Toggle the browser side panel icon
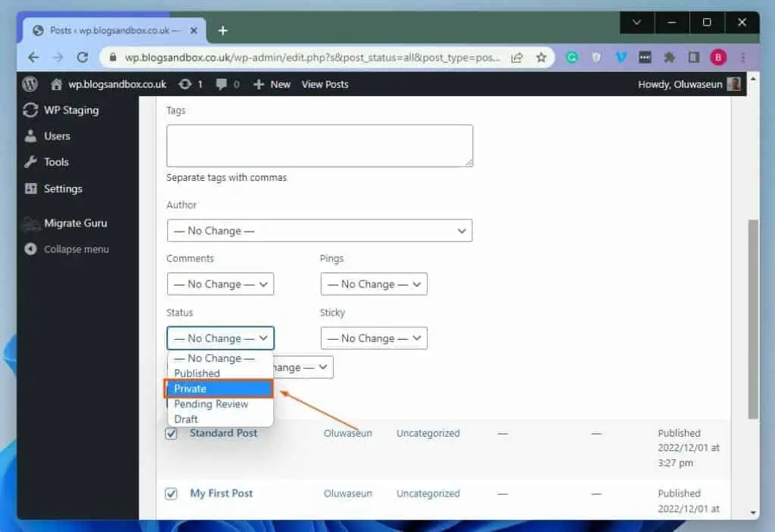This screenshot has width=775, height=532. pyautogui.click(x=694, y=58)
